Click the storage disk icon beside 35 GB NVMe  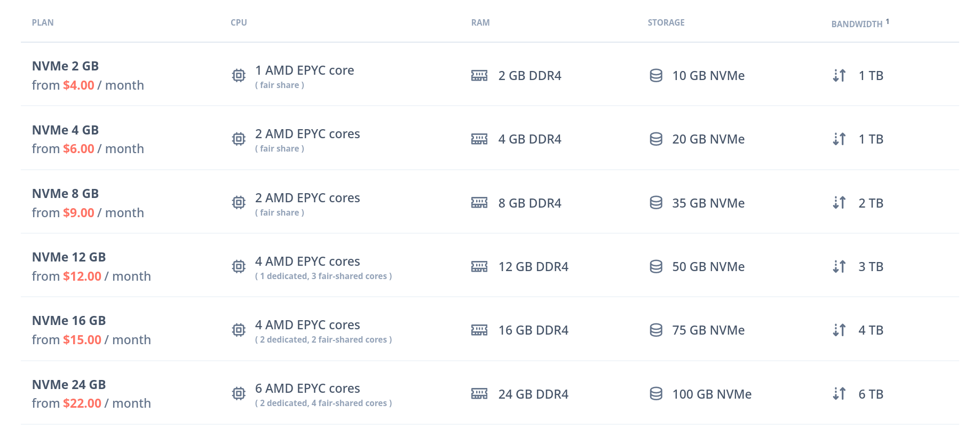coord(656,203)
